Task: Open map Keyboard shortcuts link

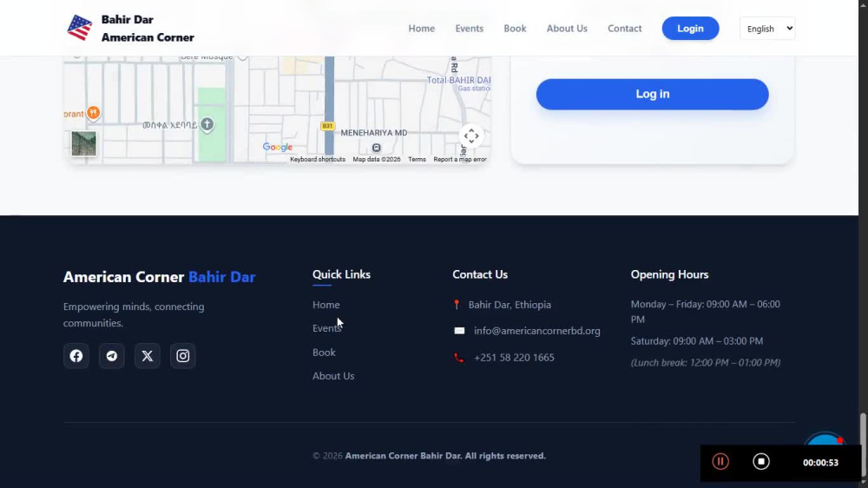Action: click(318, 160)
